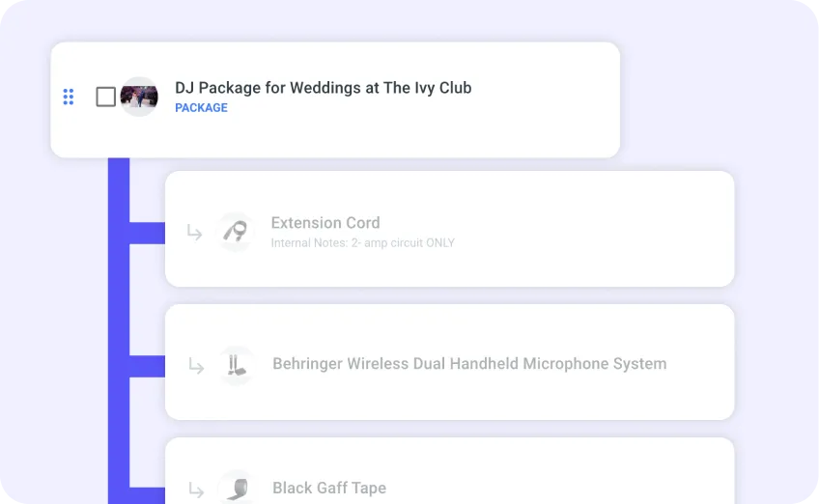Click the Extension Cord icon

tap(235, 232)
